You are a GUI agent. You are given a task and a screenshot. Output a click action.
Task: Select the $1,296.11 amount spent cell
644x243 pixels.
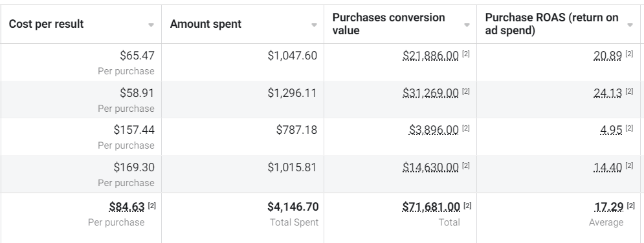point(243,100)
